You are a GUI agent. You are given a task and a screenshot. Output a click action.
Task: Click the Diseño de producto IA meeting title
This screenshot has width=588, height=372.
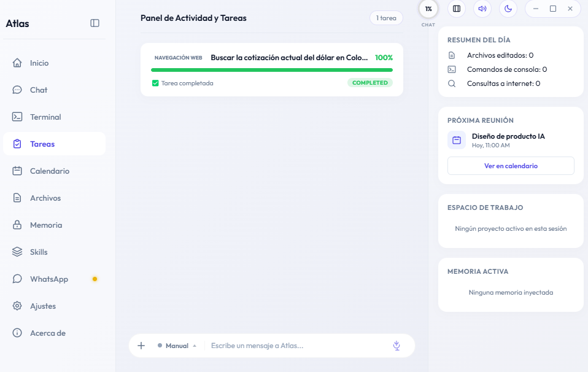(x=508, y=136)
